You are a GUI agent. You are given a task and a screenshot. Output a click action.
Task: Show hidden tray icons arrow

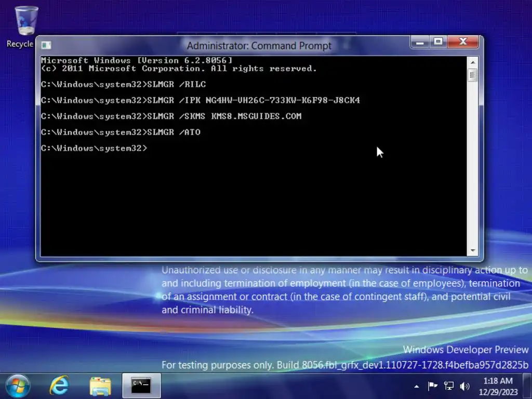[417, 387]
